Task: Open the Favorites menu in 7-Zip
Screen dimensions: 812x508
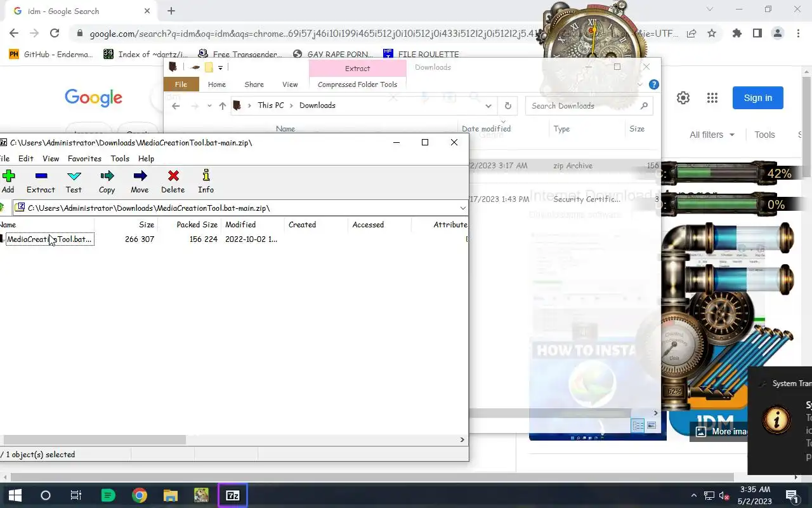Action: 84,159
